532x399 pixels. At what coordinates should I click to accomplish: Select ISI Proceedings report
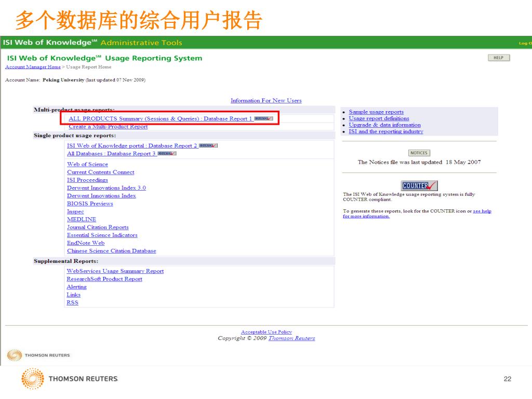87,180
